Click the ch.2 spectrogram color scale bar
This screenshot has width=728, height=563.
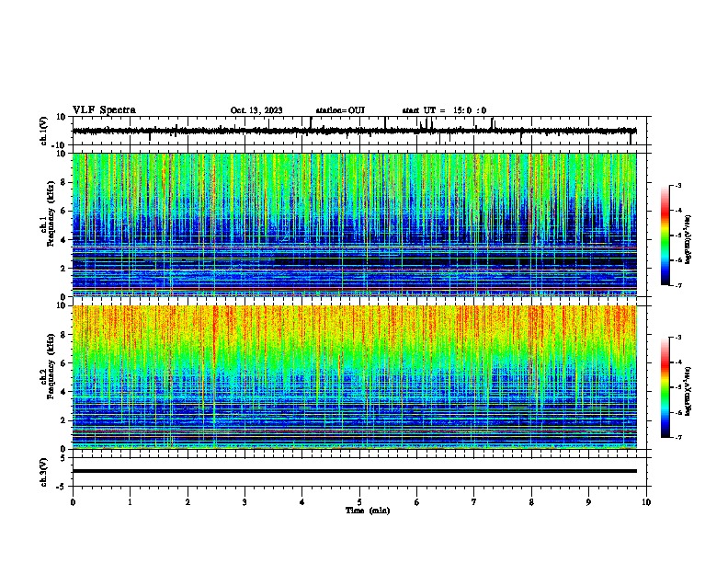pos(665,387)
